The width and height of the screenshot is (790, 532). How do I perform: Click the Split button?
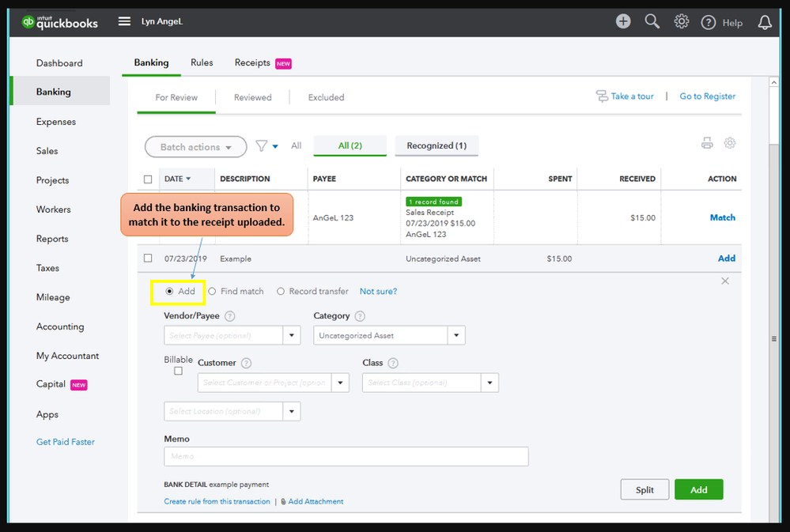click(x=644, y=489)
